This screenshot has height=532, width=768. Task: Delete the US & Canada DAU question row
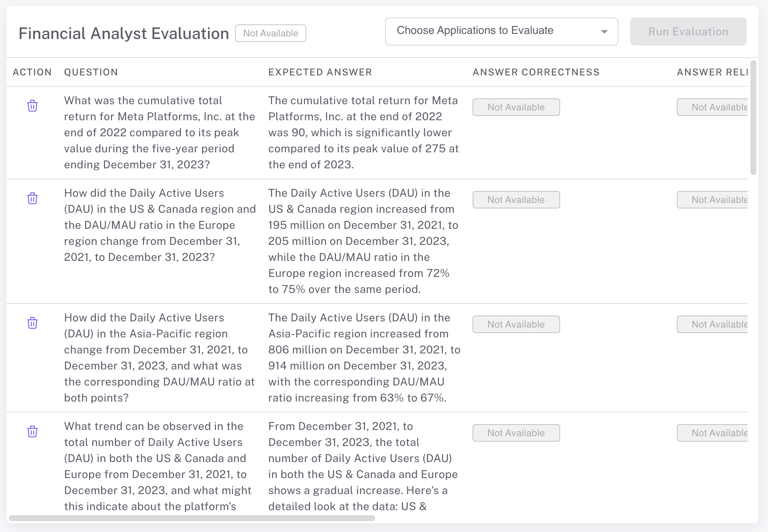point(32,199)
